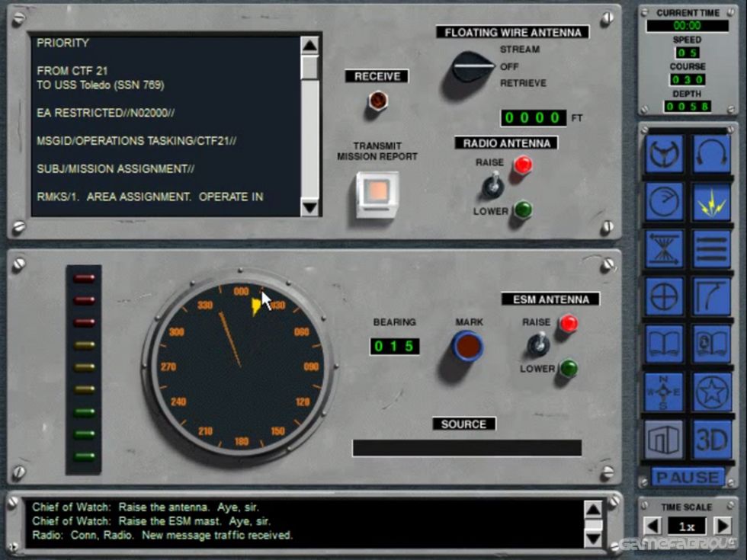Click the floating wire length readout 0000

[533, 117]
